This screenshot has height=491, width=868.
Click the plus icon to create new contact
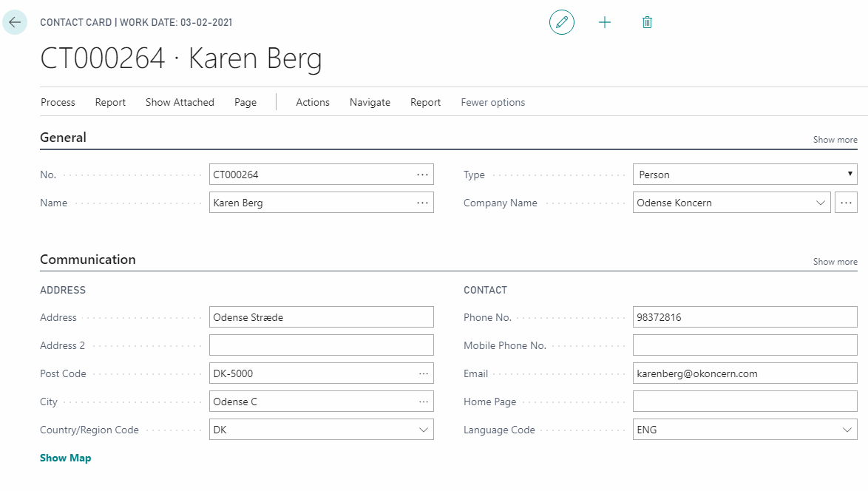[605, 23]
